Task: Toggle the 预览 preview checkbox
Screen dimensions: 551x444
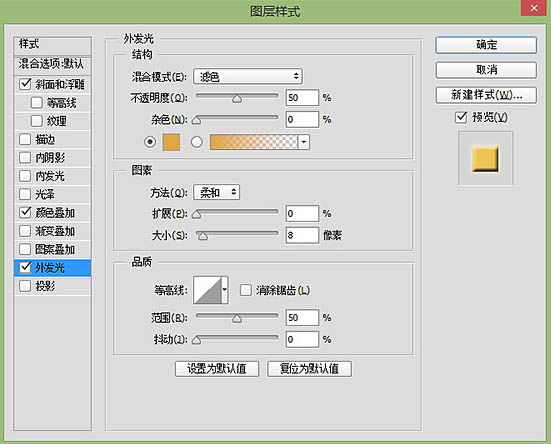Action: click(x=461, y=117)
